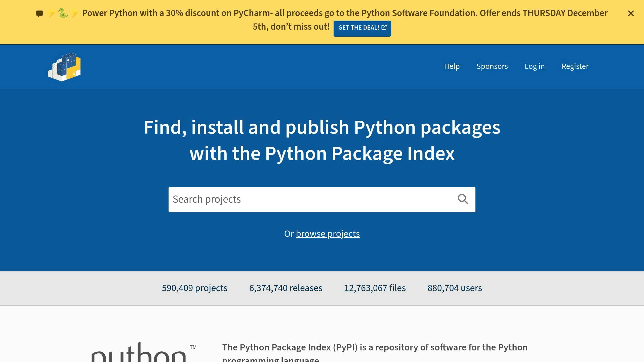Click the snake emoji in the yellow banner
The width and height of the screenshot is (644, 362).
pyautogui.click(x=62, y=13)
